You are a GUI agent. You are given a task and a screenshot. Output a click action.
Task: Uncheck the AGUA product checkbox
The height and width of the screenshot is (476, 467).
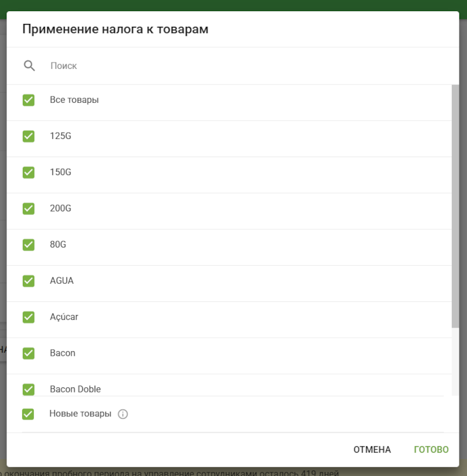(x=29, y=280)
